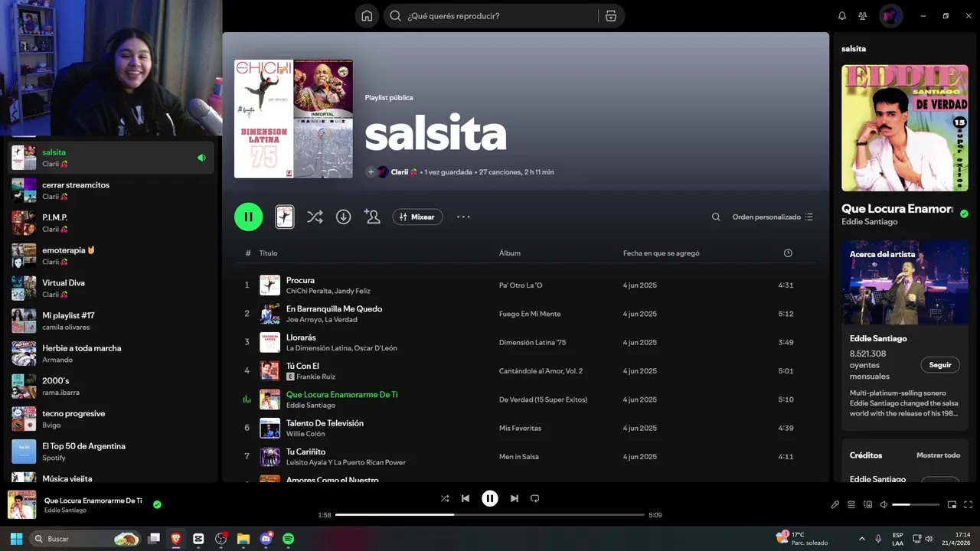This screenshot has width=980, height=551.
Task: Select Tu Cariñito track
Action: pyautogui.click(x=305, y=452)
